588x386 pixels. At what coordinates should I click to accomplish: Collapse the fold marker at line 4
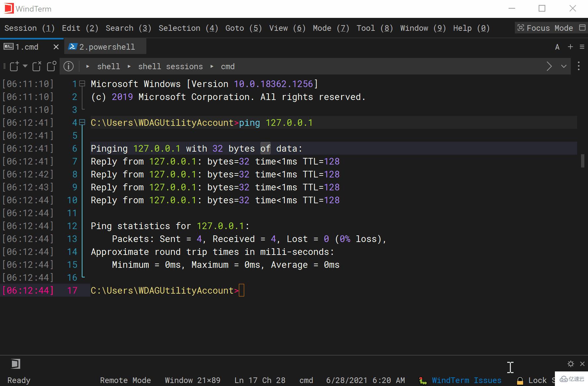tap(82, 122)
